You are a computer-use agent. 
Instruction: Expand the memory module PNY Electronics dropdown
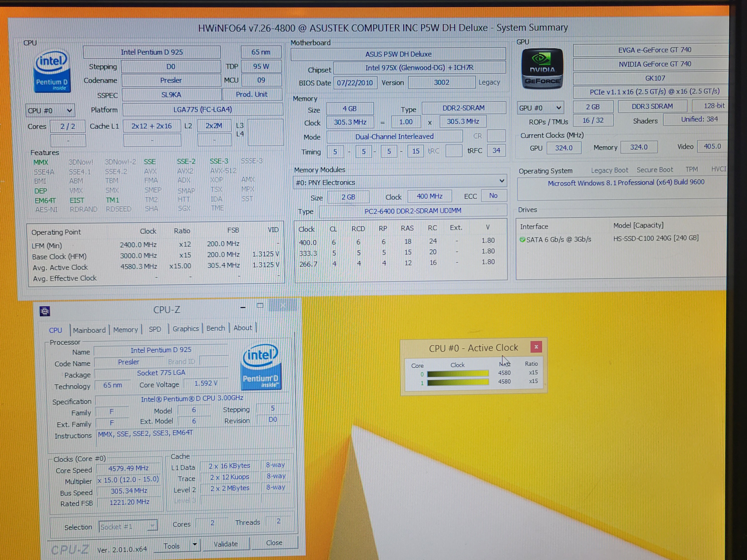point(400,182)
